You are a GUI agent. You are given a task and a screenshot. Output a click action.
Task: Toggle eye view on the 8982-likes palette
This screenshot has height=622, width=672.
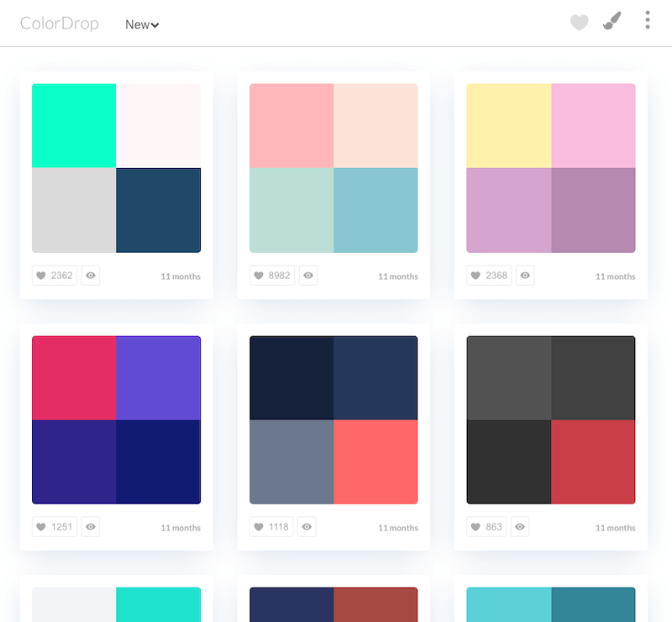[308, 276]
